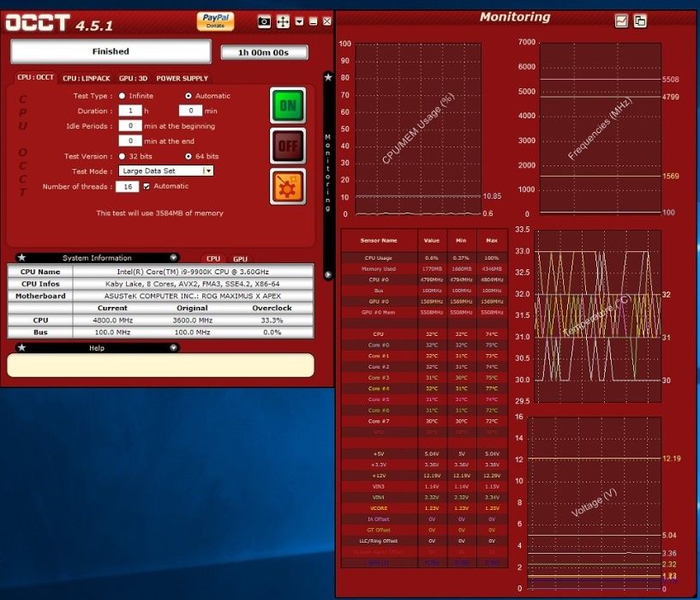This screenshot has height=600, width=700.
Task: Click the windows layout icon in Monitoring
Action: pyautogui.click(x=640, y=21)
